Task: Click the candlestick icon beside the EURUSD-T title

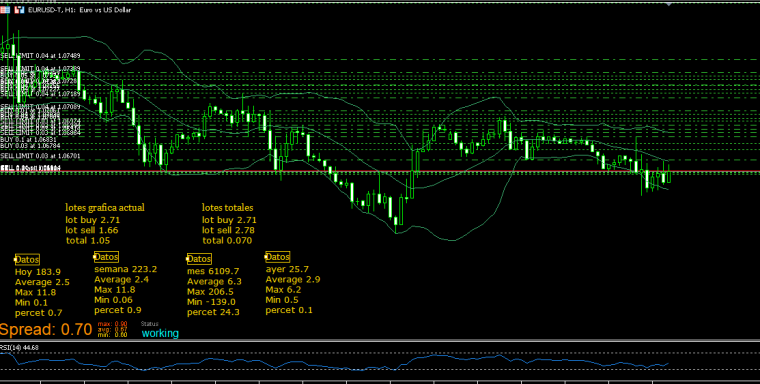Action: [x=19, y=10]
